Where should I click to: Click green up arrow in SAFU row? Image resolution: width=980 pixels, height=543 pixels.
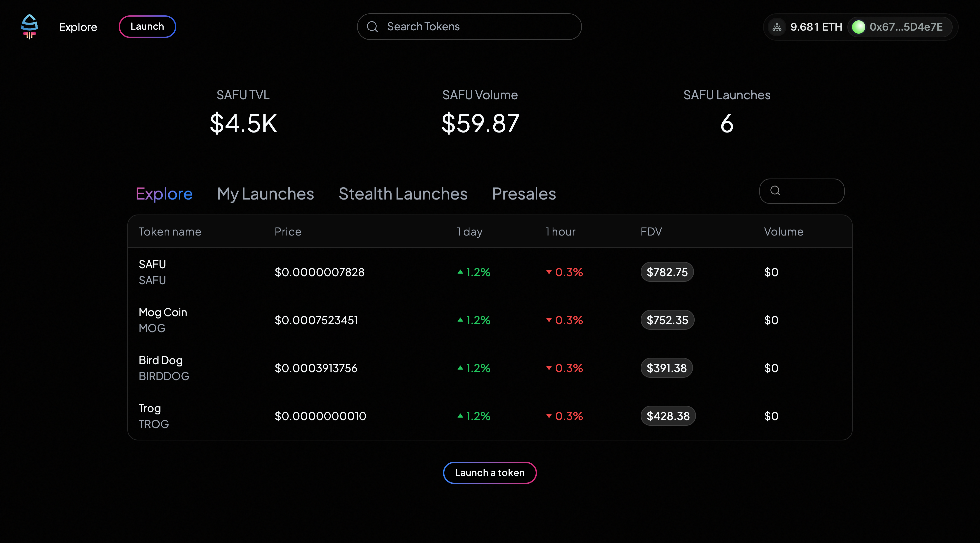(460, 272)
